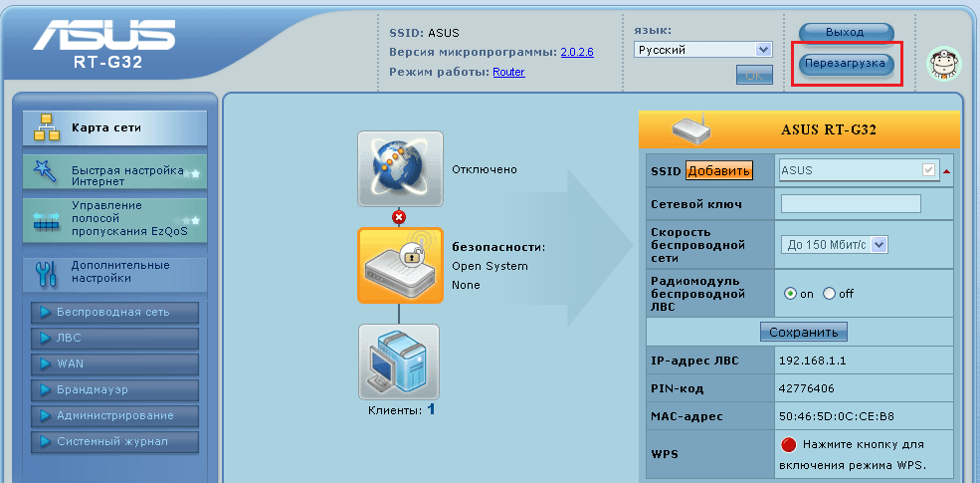Open Дополнительные настройки section

click(114, 274)
